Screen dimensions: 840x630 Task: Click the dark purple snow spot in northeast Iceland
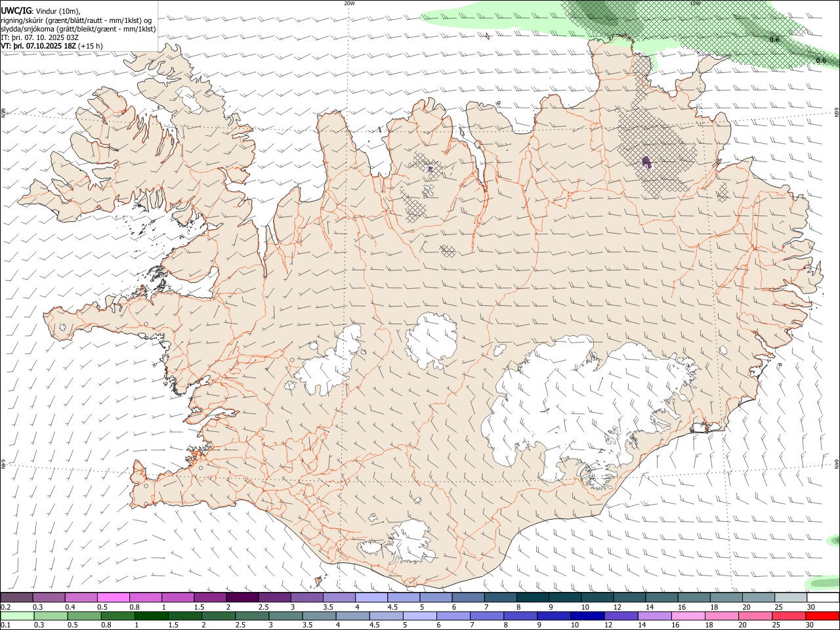[x=646, y=161]
